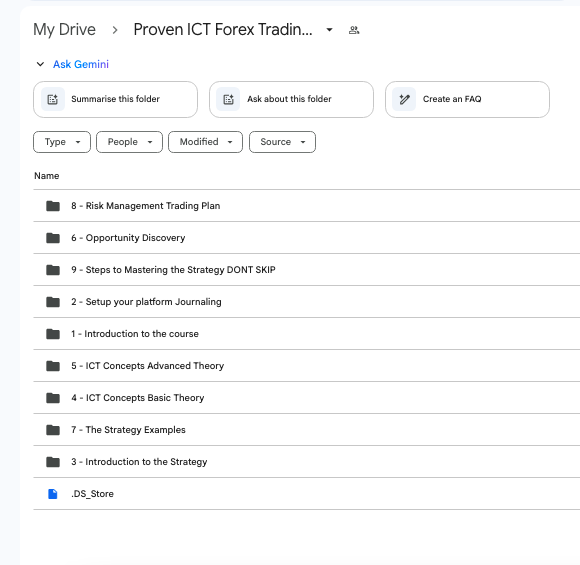Open the folder name dropdown arrow
Viewport: 580px width, 565px height.
click(329, 30)
